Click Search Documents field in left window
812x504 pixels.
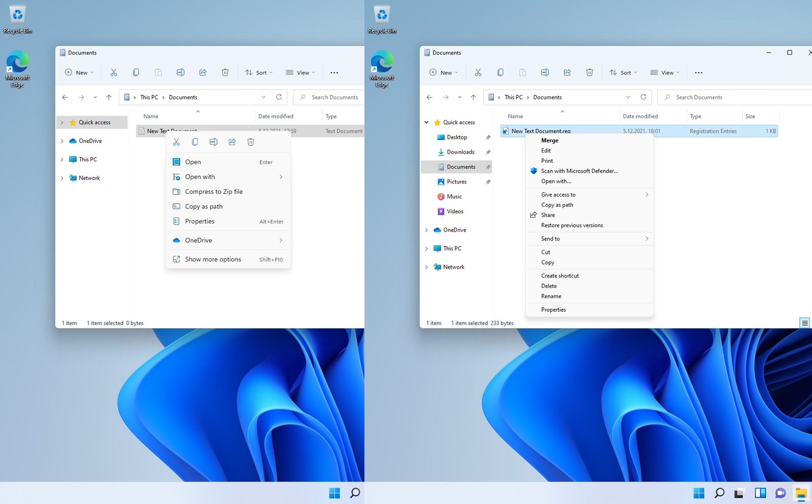coord(329,97)
